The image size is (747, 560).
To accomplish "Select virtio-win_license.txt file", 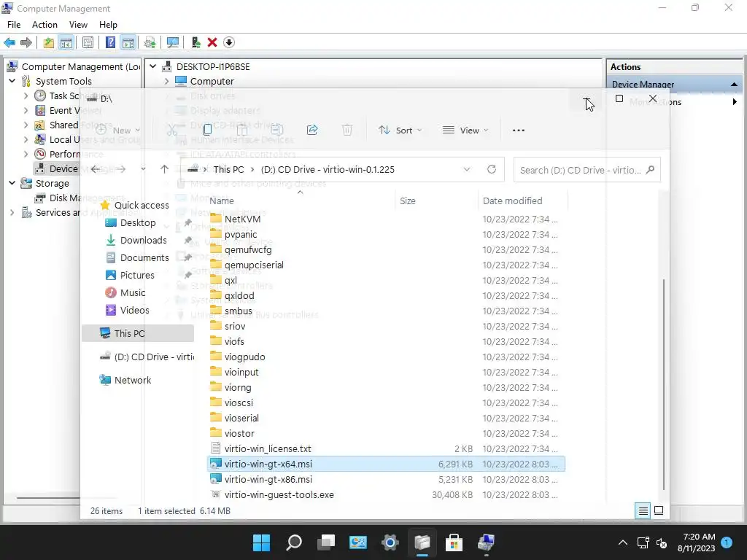I will coord(268,448).
